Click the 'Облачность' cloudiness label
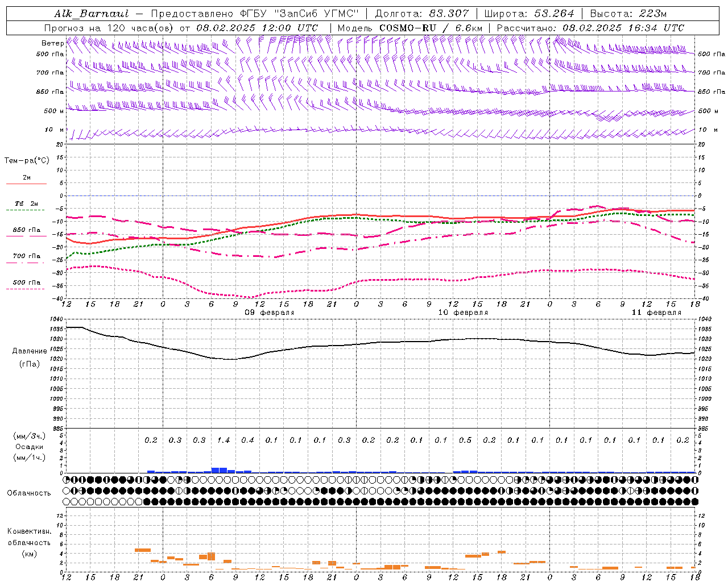This screenshot has width=728, height=582. tap(29, 493)
